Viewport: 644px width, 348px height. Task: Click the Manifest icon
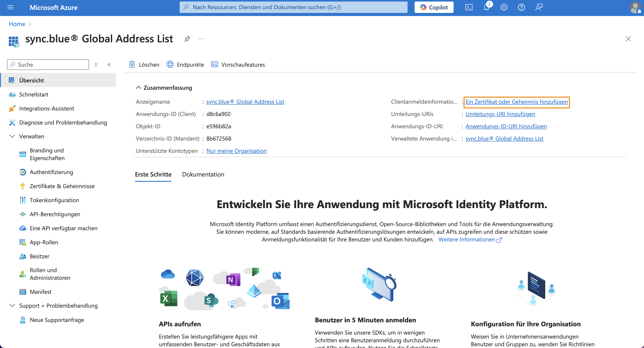point(23,292)
